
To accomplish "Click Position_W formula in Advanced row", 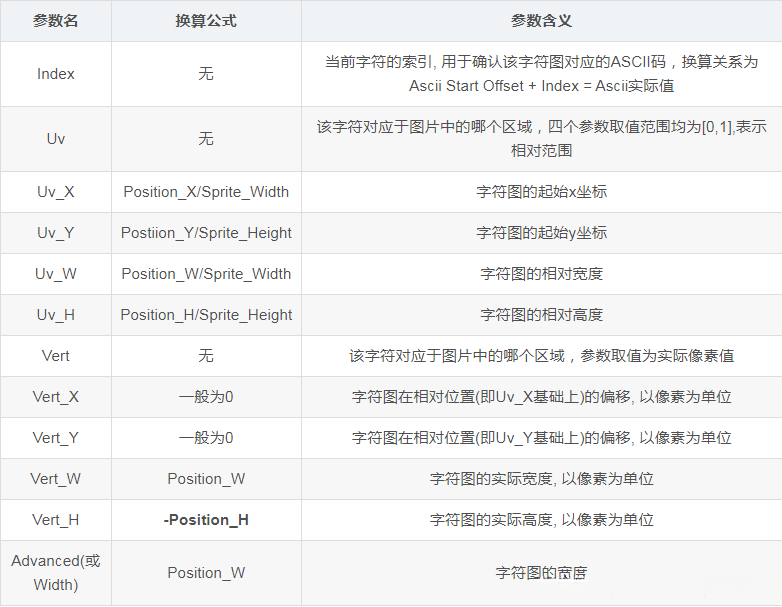I will [206, 573].
